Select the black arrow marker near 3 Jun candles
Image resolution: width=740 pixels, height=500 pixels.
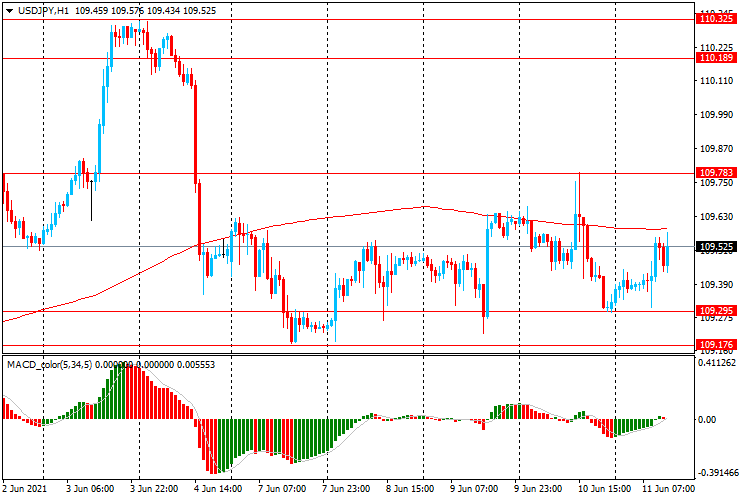click(91, 200)
